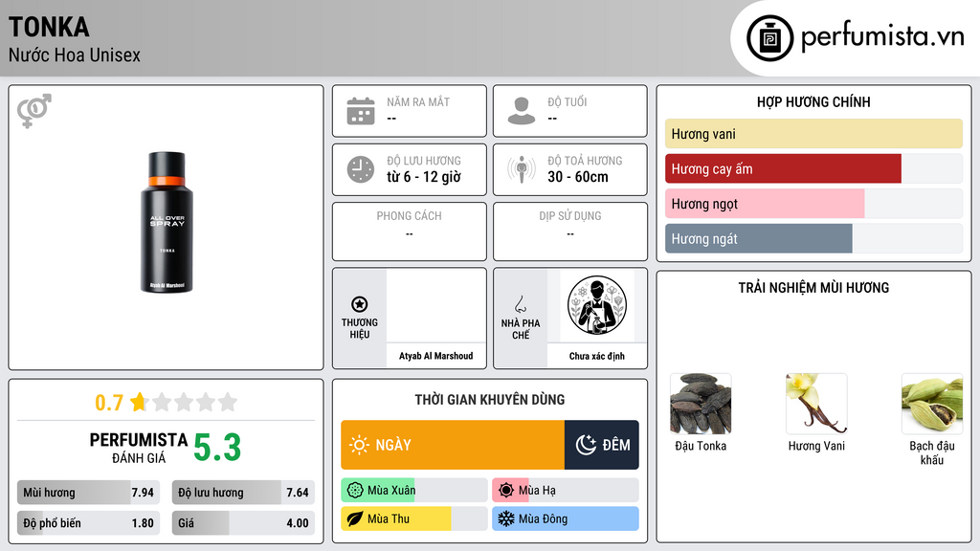The image size is (980, 551).
Task: Click the Hương Vani caption
Action: 816,446
